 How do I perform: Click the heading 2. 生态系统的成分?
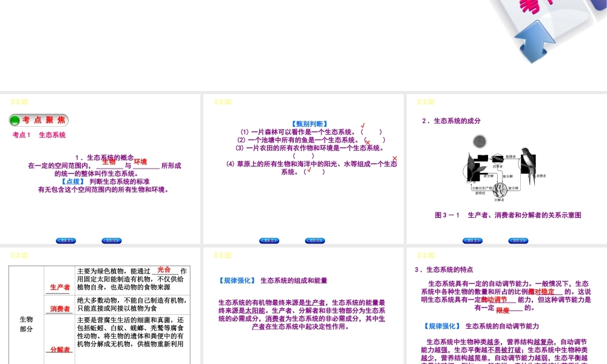(452, 121)
